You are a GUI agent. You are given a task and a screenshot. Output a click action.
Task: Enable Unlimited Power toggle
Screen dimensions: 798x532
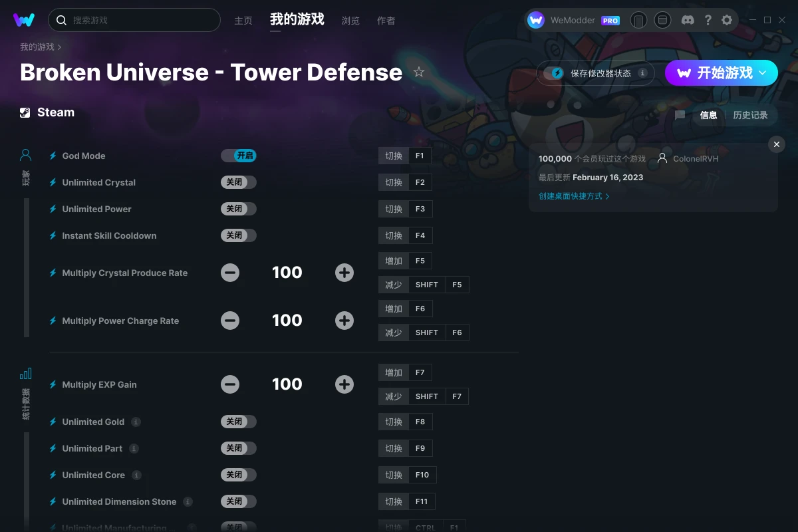(239, 209)
